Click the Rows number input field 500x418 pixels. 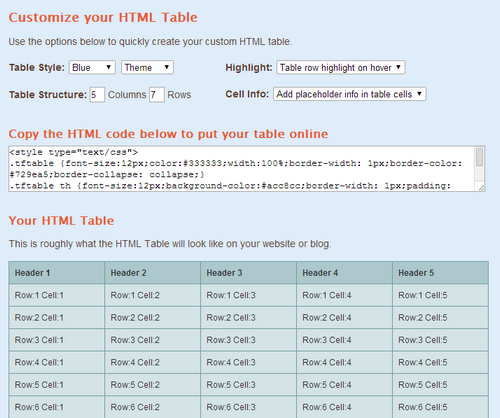point(157,95)
